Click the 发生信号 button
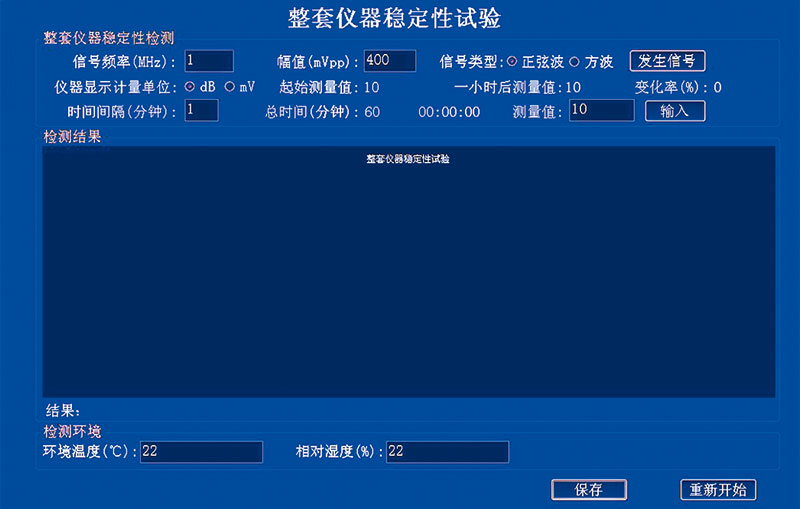800x509 pixels. (x=667, y=61)
